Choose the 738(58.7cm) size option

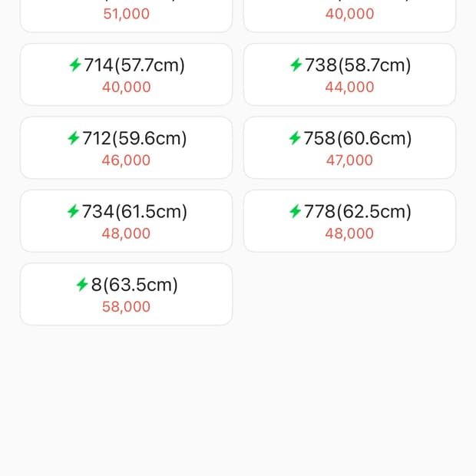click(x=358, y=65)
